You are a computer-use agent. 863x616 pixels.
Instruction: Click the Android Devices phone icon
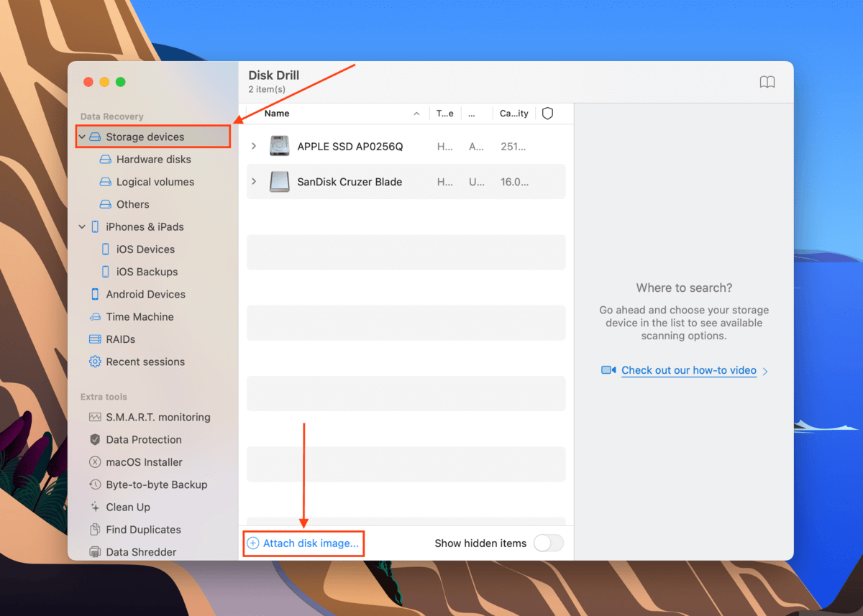click(x=95, y=294)
